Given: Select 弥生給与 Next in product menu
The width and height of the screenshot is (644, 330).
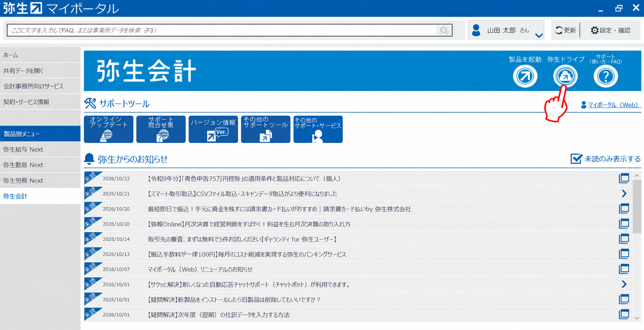Looking at the screenshot, I should (x=40, y=149).
